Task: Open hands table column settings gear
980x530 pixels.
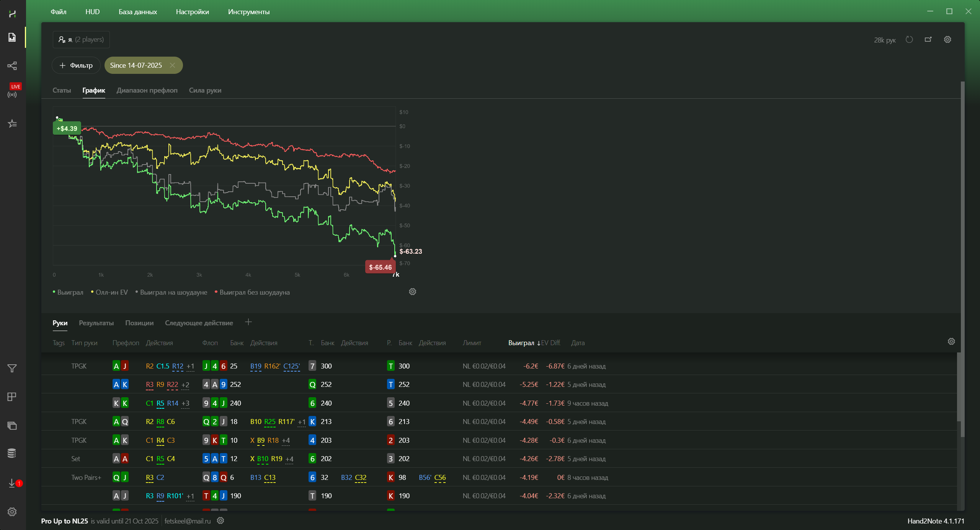Action: (951, 341)
